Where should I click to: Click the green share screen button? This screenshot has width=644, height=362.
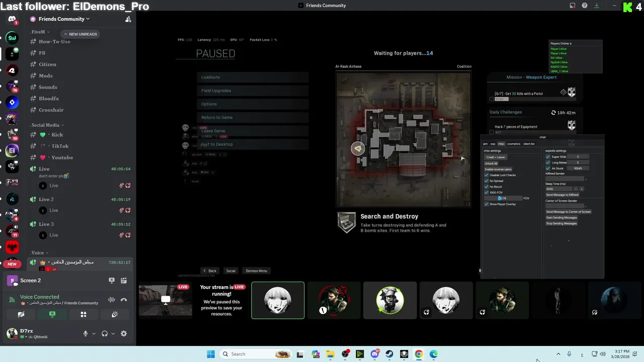point(52,314)
